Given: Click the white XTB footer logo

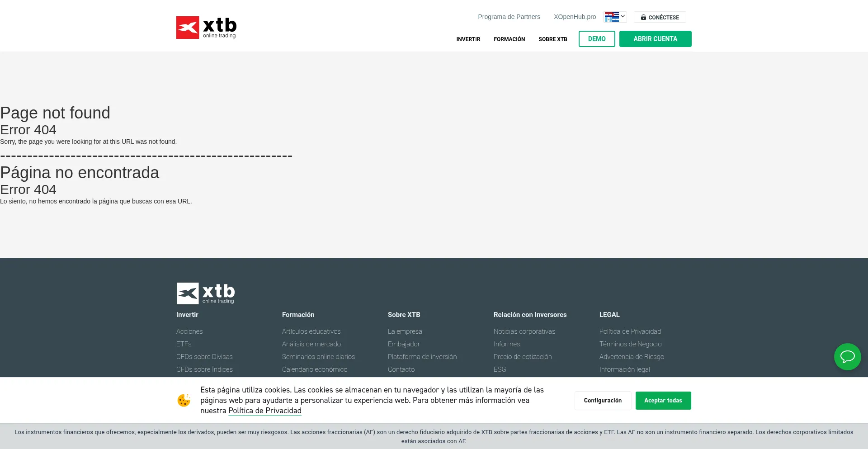Looking at the screenshot, I should click(x=206, y=293).
